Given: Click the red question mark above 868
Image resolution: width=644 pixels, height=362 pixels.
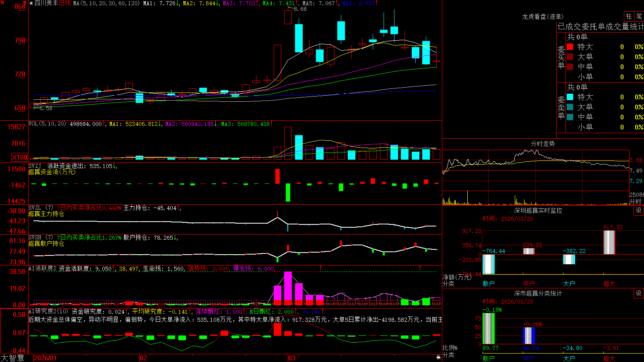Looking at the screenshot, I should (x=25, y=3).
